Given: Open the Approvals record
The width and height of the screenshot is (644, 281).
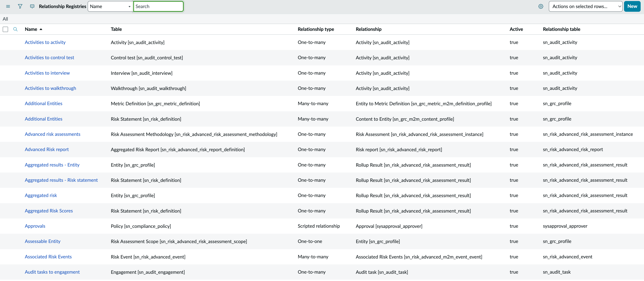Looking at the screenshot, I should tap(35, 226).
